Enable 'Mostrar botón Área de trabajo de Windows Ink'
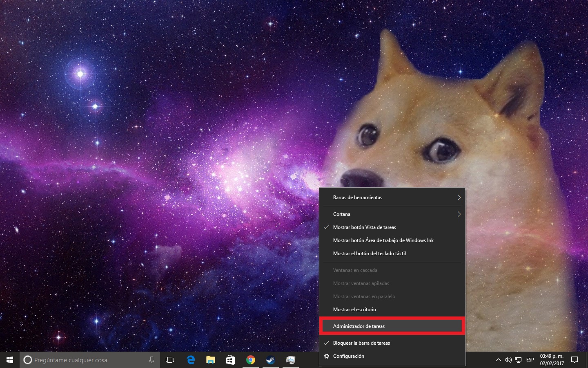 (x=392, y=240)
